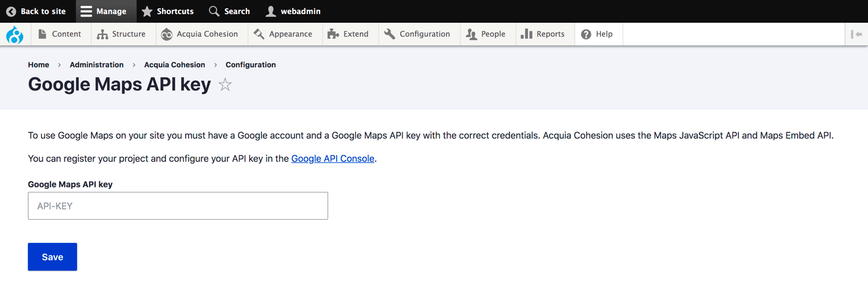Open the Shortcuts star menu
This screenshot has height=295, width=868.
coord(168,11)
